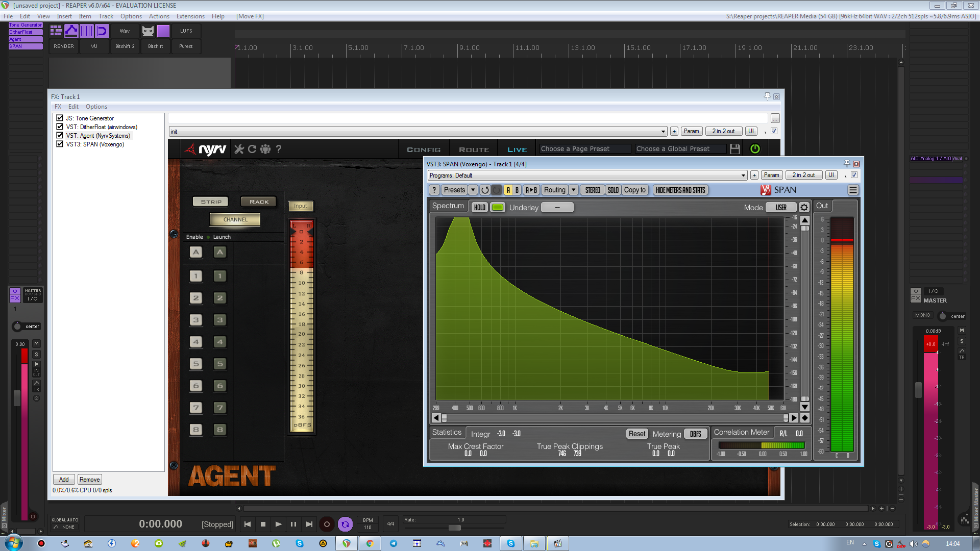
Task: Click HIDE METERS AND STATS button
Action: (680, 190)
